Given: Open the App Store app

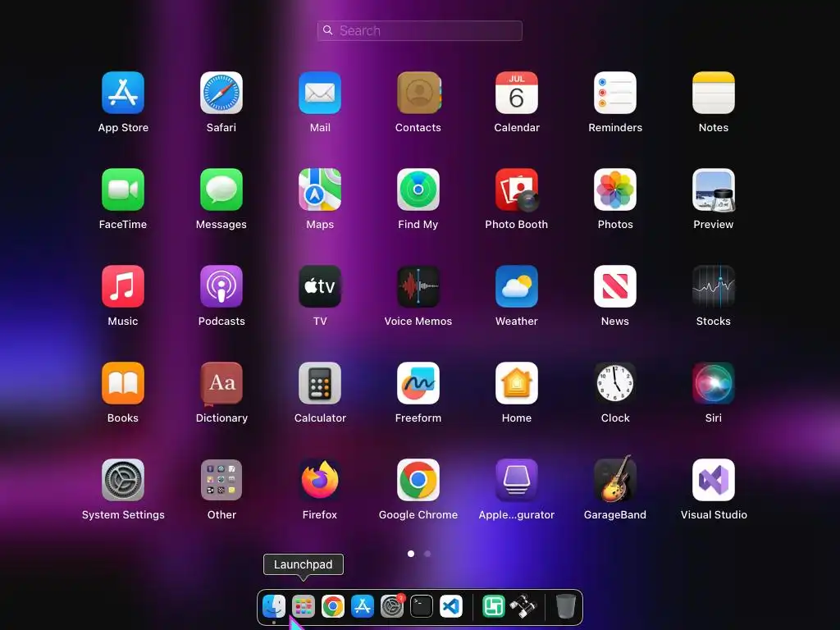Looking at the screenshot, I should pos(123,93).
